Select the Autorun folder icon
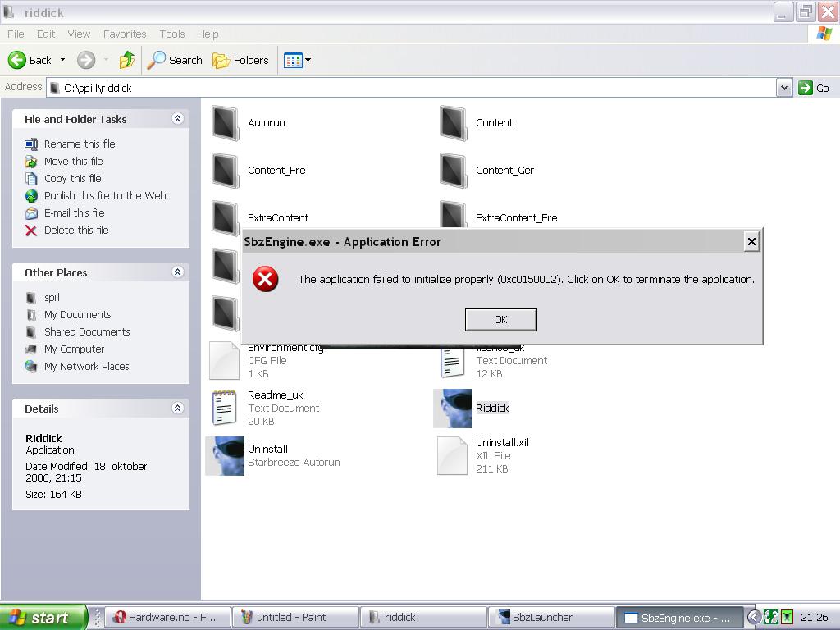Image resolution: width=840 pixels, height=630 pixels. click(225, 123)
